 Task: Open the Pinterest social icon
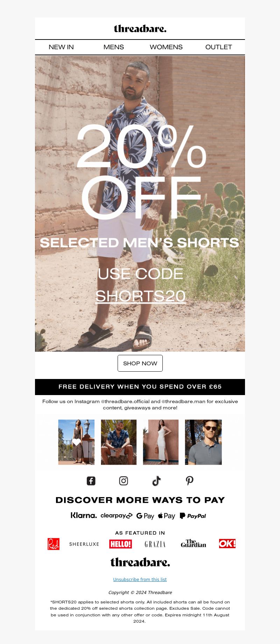(x=189, y=481)
